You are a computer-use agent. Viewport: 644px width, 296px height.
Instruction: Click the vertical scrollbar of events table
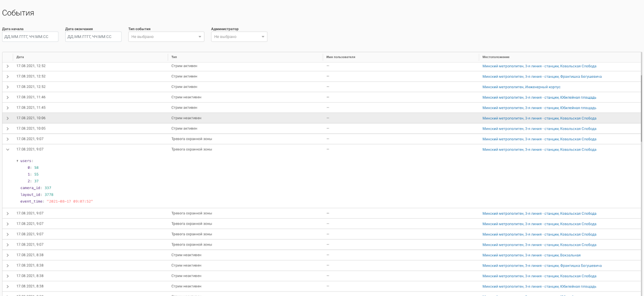tap(642, 107)
